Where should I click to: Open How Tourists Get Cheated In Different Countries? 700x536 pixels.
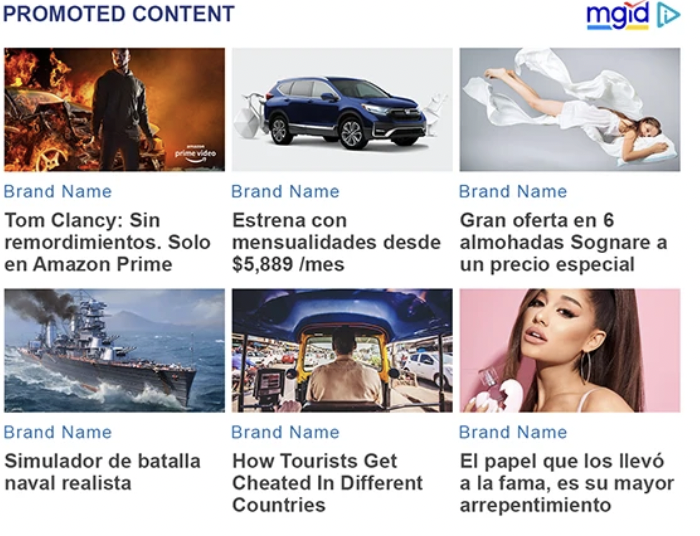coord(327,483)
